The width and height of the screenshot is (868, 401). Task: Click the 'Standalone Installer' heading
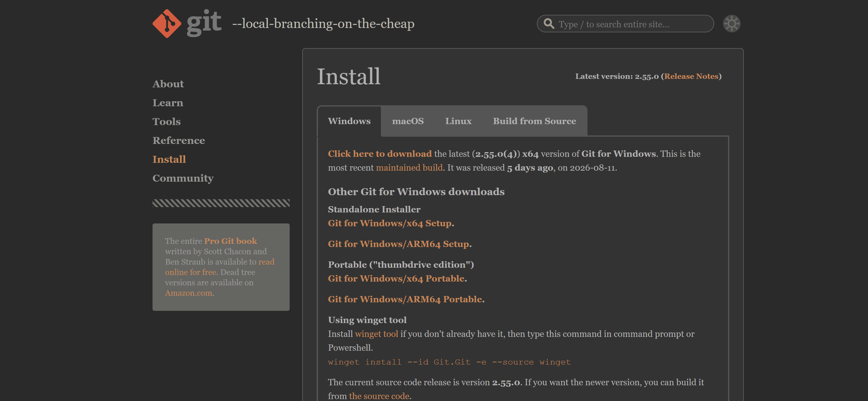(374, 209)
